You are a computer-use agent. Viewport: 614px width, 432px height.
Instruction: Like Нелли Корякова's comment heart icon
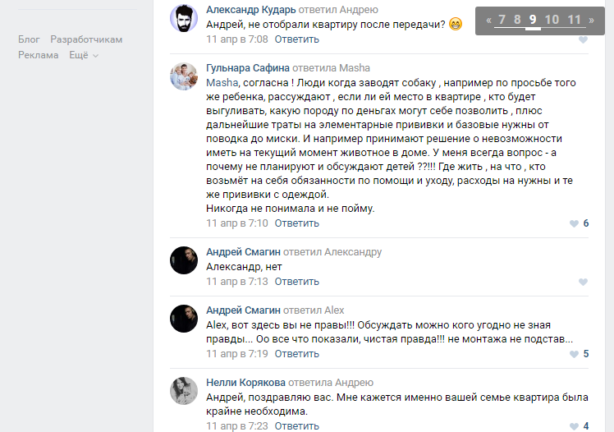pyautogui.click(x=574, y=426)
